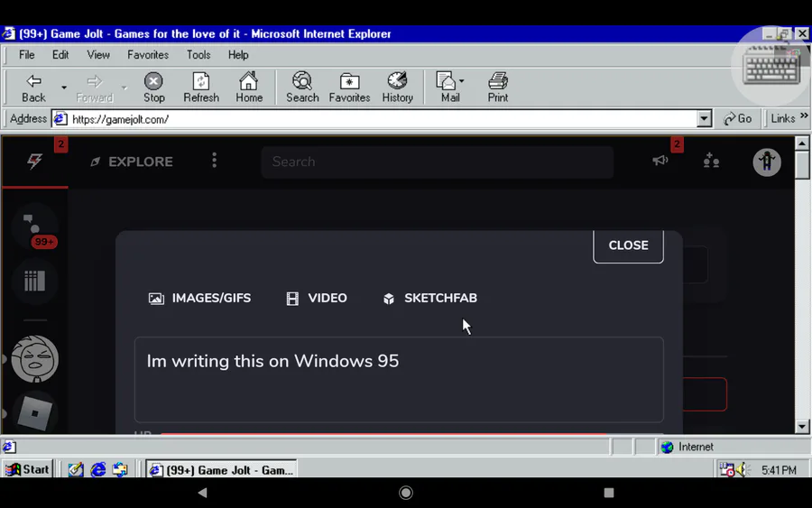Screen dimensions: 812x508
Task: Click the address bar URL field
Action: pyautogui.click(x=381, y=119)
